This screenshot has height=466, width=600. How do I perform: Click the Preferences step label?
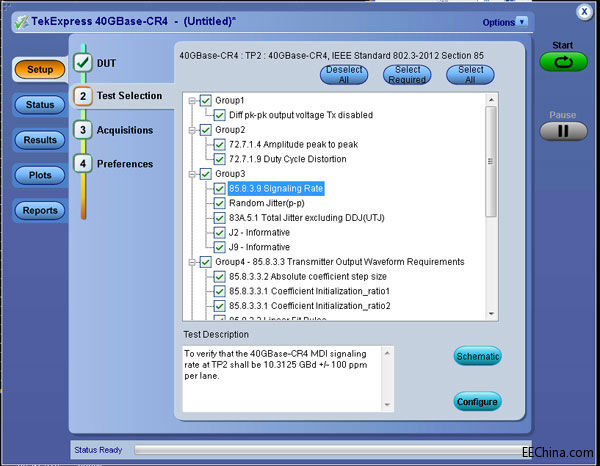coord(125,164)
